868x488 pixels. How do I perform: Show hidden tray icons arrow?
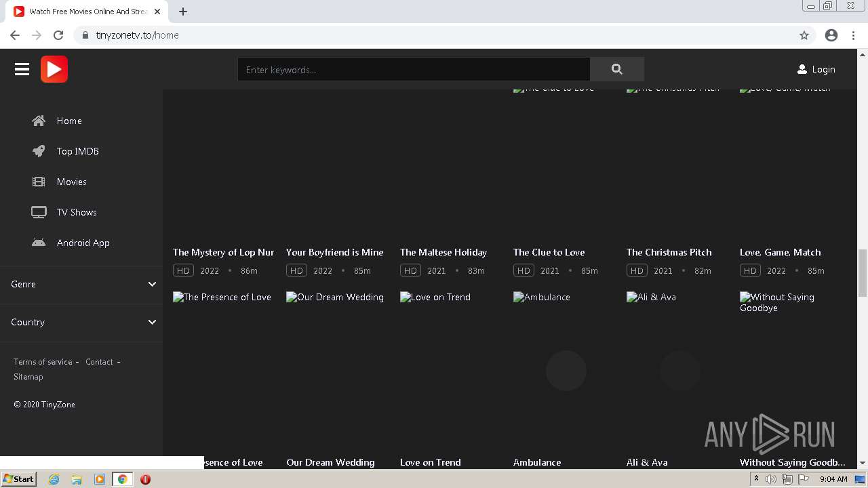756,479
